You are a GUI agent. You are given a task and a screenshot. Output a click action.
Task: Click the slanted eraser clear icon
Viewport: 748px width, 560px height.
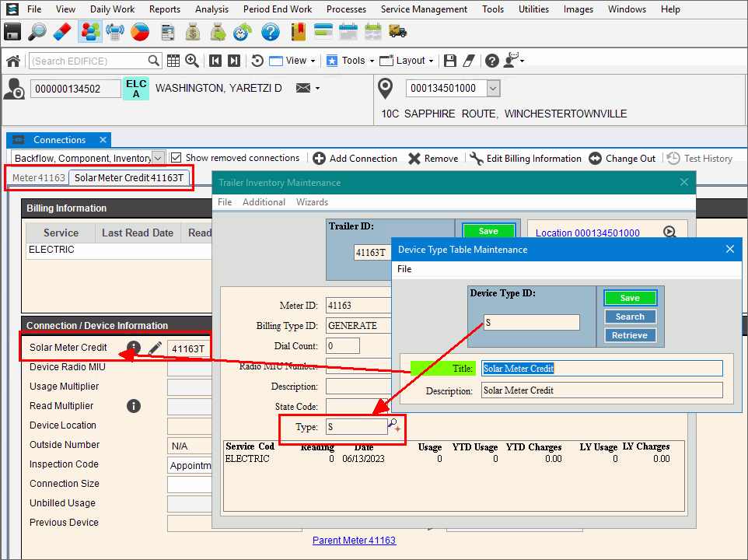click(x=469, y=61)
